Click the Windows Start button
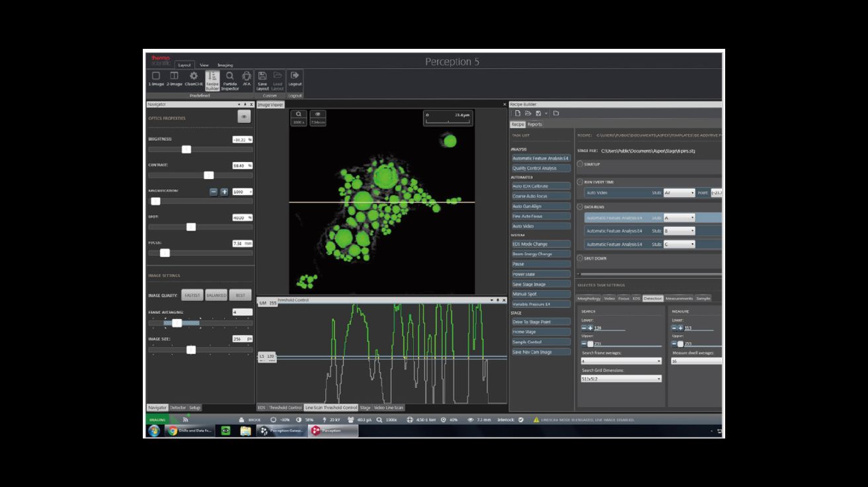 tap(153, 431)
